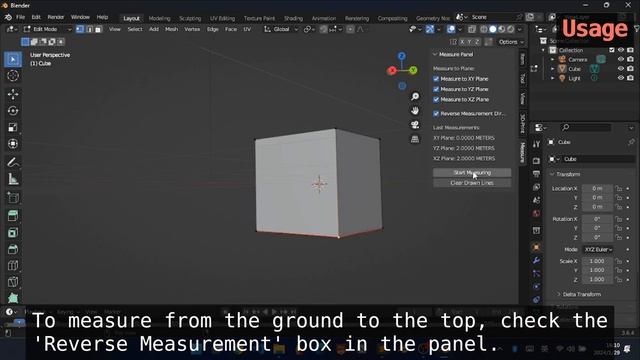This screenshot has width=640, height=360.
Task: Expand the Camera tree item
Action: 552,60
